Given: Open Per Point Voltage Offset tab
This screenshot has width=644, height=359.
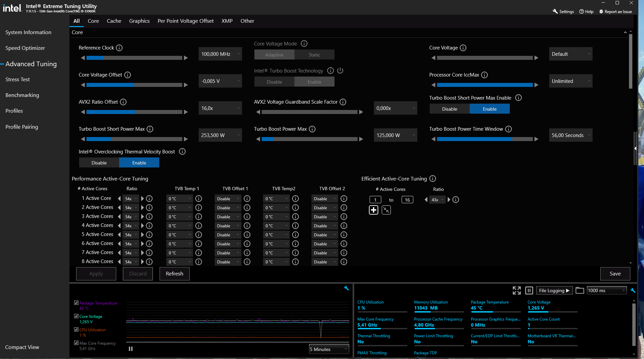Looking at the screenshot, I should pyautogui.click(x=186, y=21).
